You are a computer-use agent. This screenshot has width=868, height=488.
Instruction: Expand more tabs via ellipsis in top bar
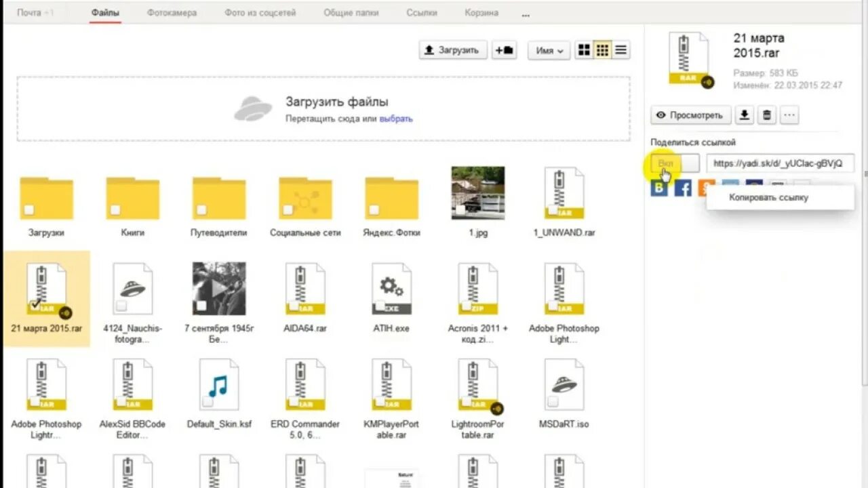coord(526,14)
